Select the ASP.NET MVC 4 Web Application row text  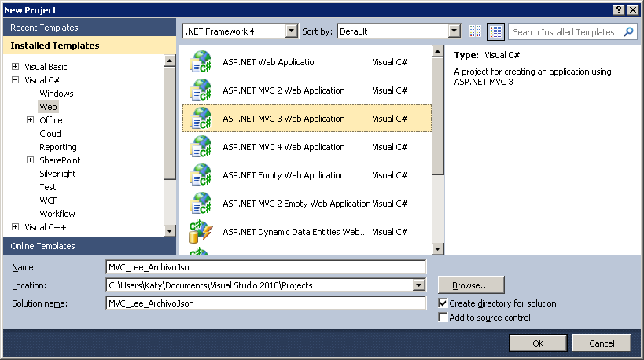pos(283,147)
